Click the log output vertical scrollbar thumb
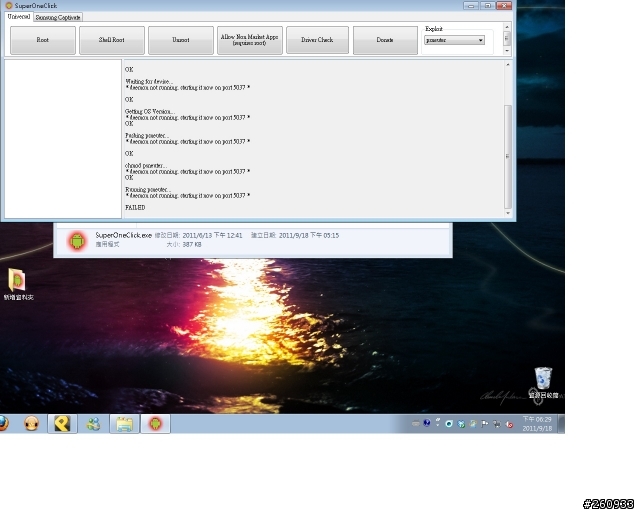The image size is (640, 512). pos(508,157)
